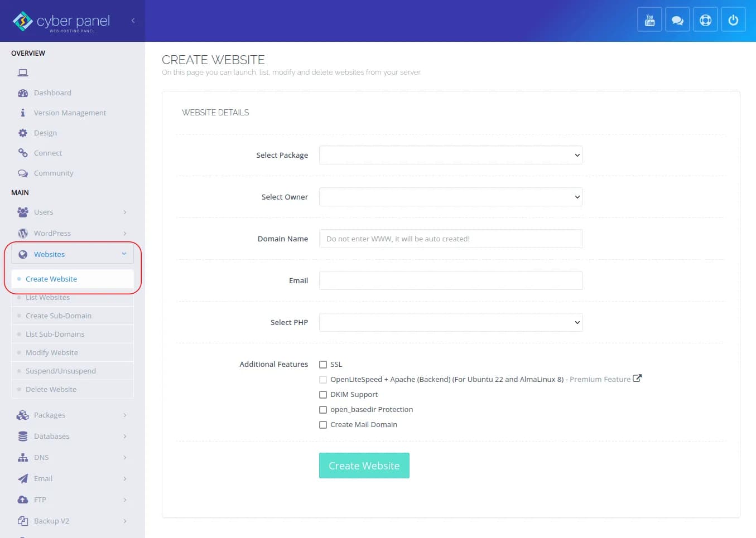Click the WordPress logo icon

tap(23, 233)
